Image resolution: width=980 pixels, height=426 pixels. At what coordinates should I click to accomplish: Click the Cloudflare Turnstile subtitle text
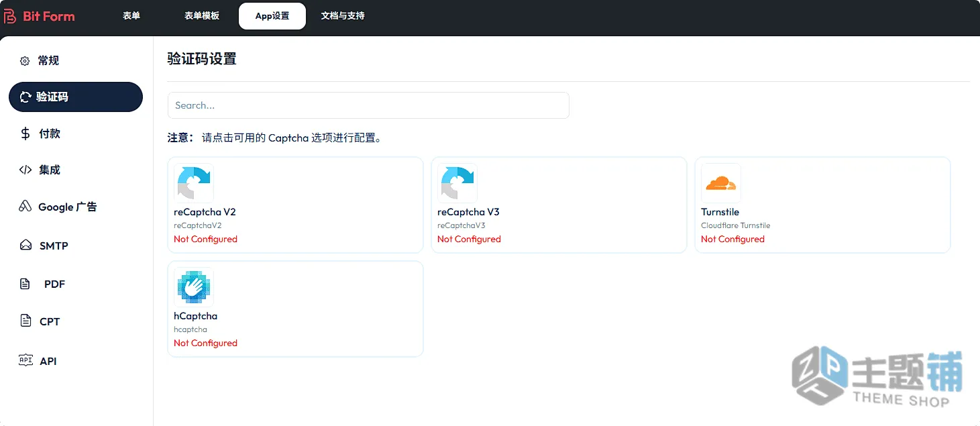(735, 225)
